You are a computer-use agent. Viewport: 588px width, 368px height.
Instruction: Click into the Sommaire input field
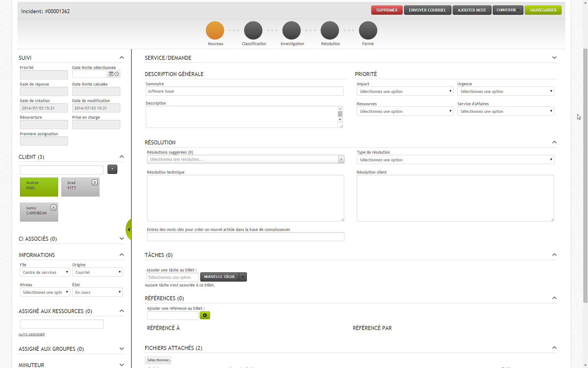244,91
